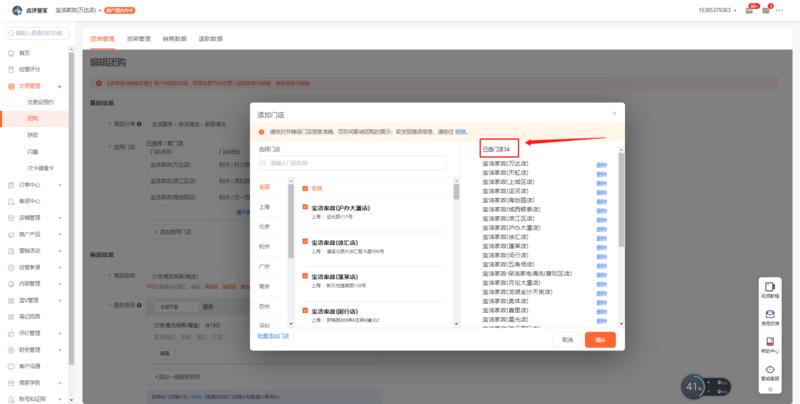
Task: Open the account 15395379363 dropdown
Action: (x=717, y=10)
